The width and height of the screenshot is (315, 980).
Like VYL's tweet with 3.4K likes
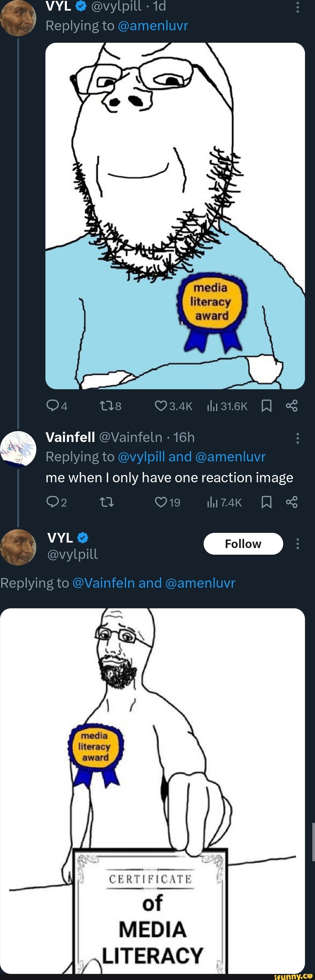(161, 406)
